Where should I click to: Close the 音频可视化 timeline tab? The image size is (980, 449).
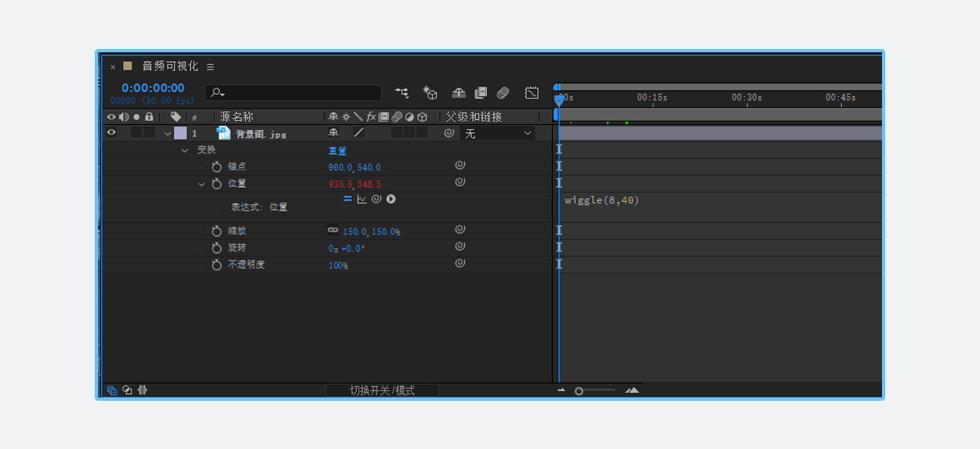pyautogui.click(x=113, y=67)
